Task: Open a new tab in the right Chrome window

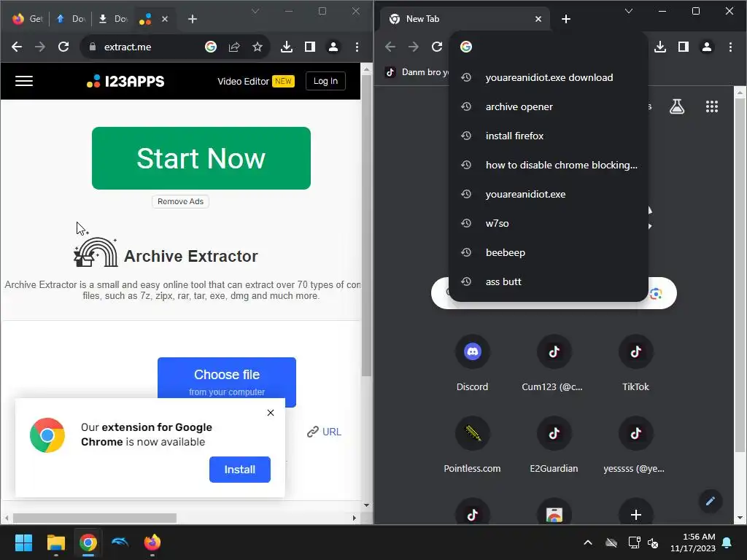Action: (x=566, y=19)
